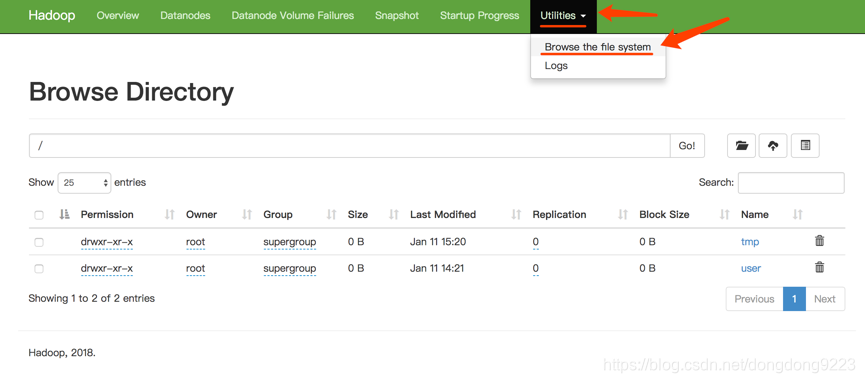This screenshot has width=865, height=383.
Task: Sort by the Size column sort arrows
Action: coord(394,215)
